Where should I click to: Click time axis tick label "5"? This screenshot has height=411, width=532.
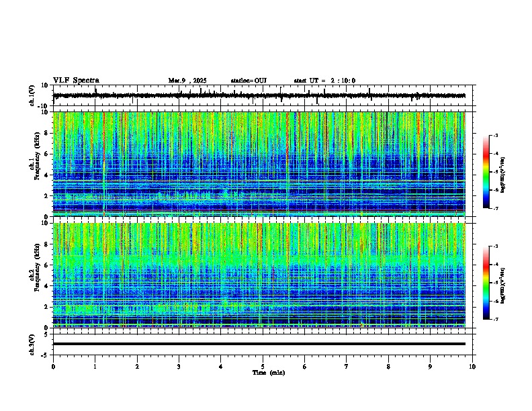coord(263,367)
